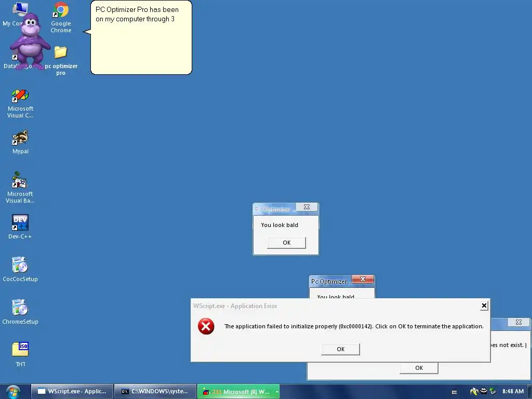Switch to C:\WINDOWS\syste... taskbar button
The width and height of the screenshot is (532, 399).
tap(155, 391)
